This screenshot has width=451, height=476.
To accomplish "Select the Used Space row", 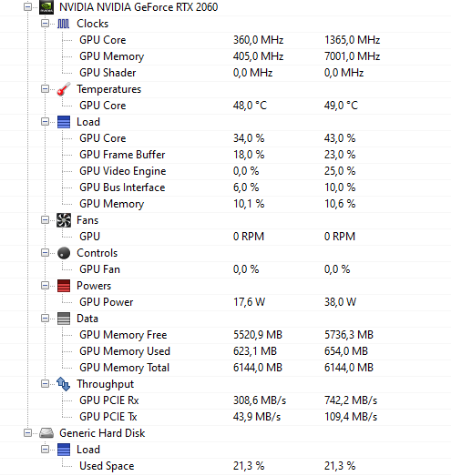I will click(226, 466).
